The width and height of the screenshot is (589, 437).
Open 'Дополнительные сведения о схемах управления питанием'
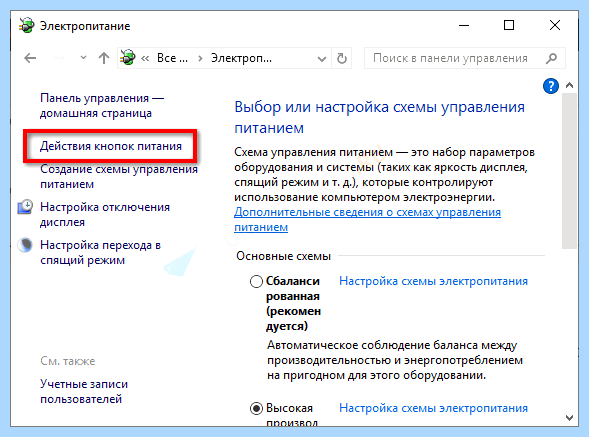click(x=367, y=220)
